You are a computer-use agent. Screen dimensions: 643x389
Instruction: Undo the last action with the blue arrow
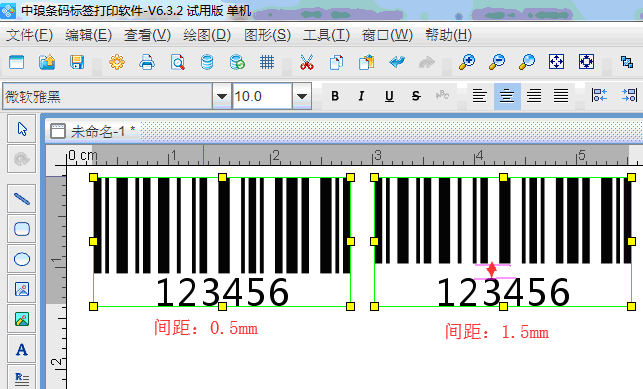coord(397,62)
